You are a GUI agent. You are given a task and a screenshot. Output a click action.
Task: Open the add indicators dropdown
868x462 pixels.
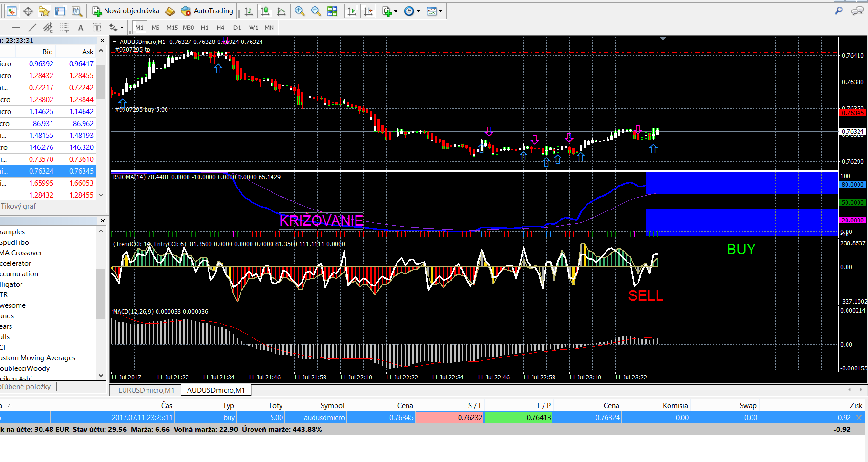click(x=390, y=11)
